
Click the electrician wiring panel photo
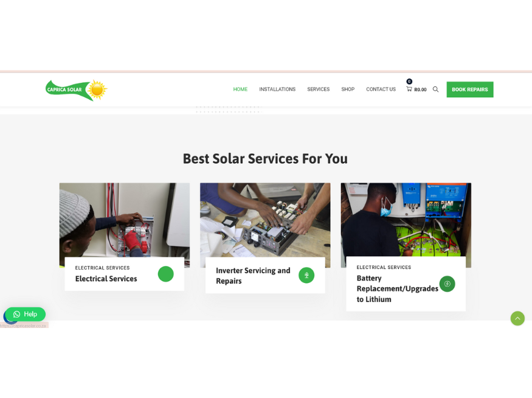tap(125, 220)
